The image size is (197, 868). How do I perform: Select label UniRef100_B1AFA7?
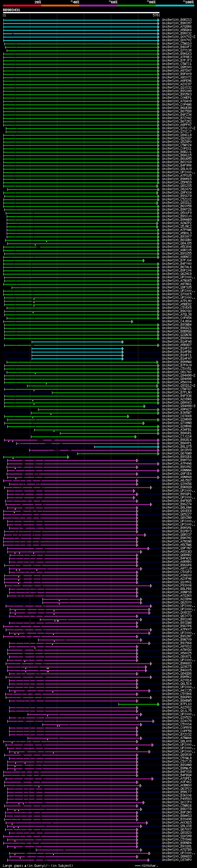pyautogui.click(x=177, y=358)
